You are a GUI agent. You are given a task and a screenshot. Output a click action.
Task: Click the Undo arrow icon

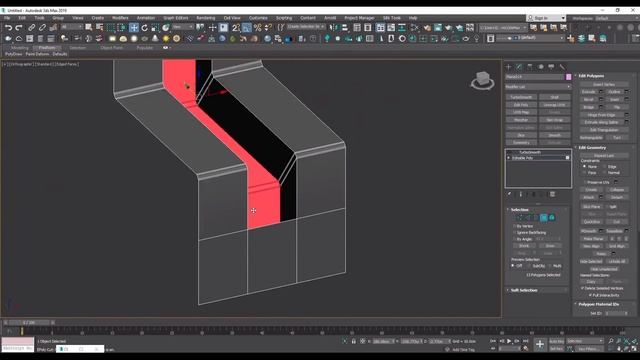9,28
